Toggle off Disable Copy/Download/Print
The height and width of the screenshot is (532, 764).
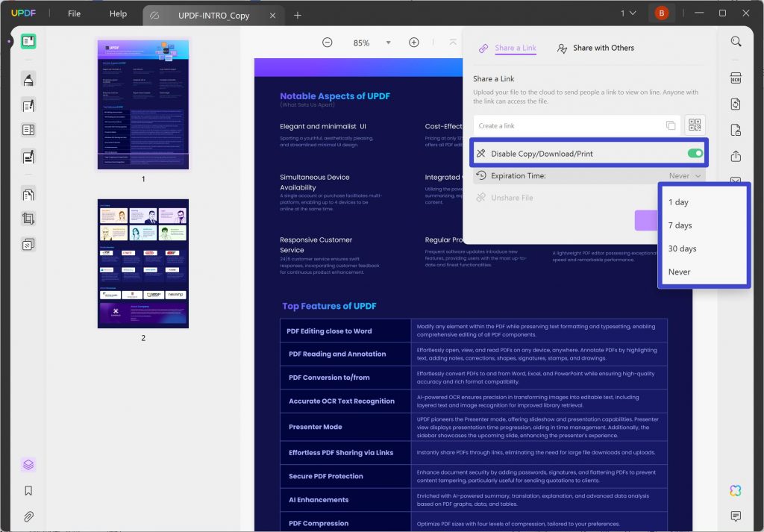click(695, 152)
